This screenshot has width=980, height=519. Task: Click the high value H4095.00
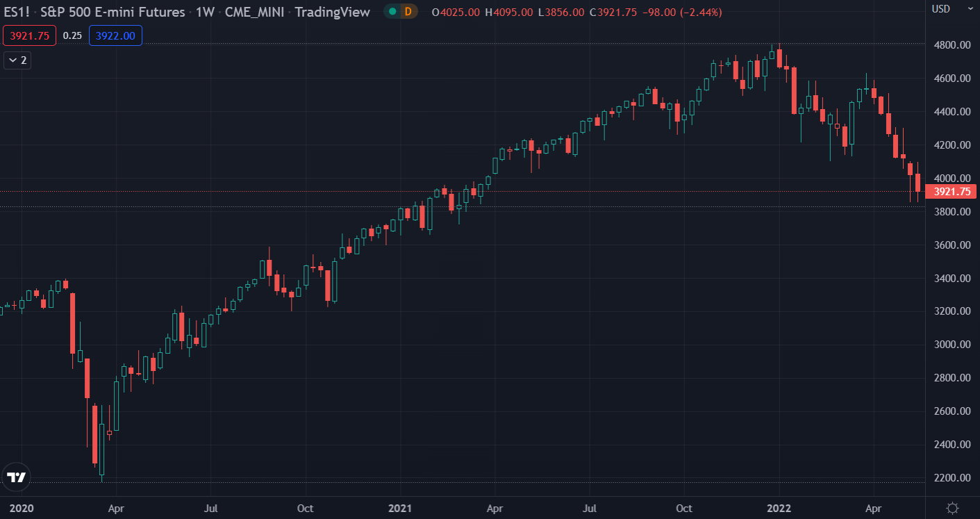tap(509, 12)
